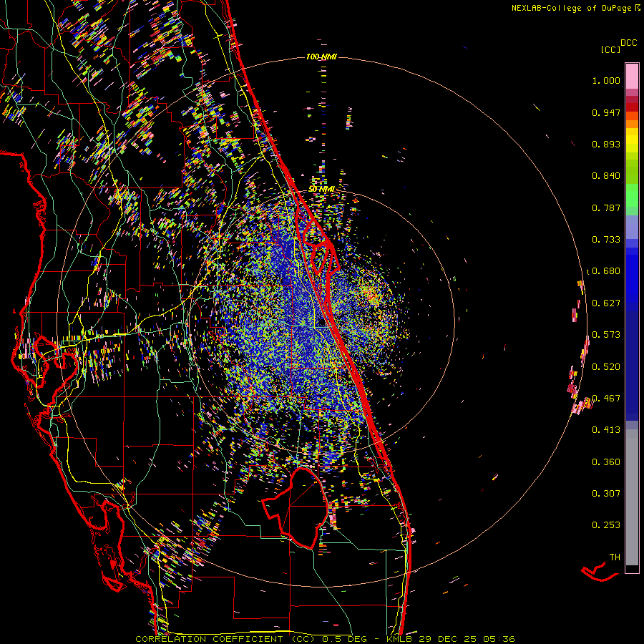Screen dimensions: 644x644
Task: Pick the light periwinkle color bar segment
Action: tap(632, 228)
